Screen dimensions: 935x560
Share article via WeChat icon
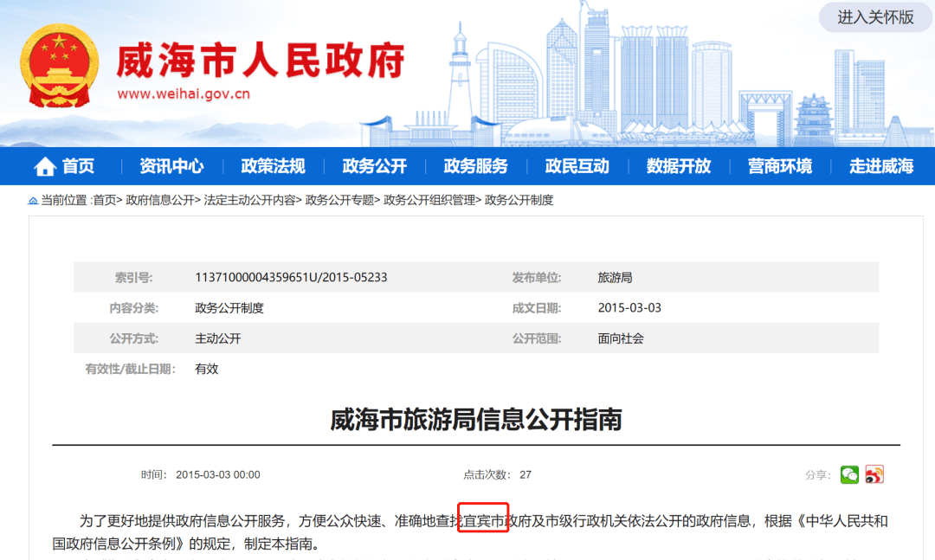coord(849,474)
